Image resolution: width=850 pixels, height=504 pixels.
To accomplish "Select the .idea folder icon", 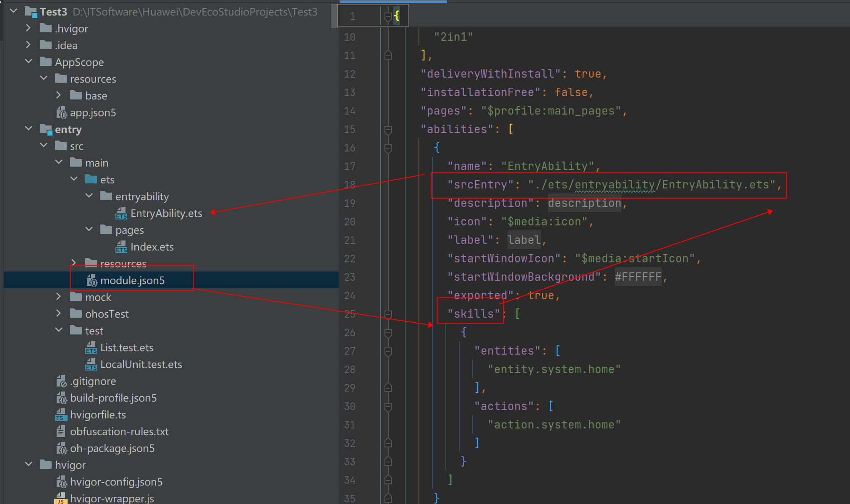I will [46, 45].
